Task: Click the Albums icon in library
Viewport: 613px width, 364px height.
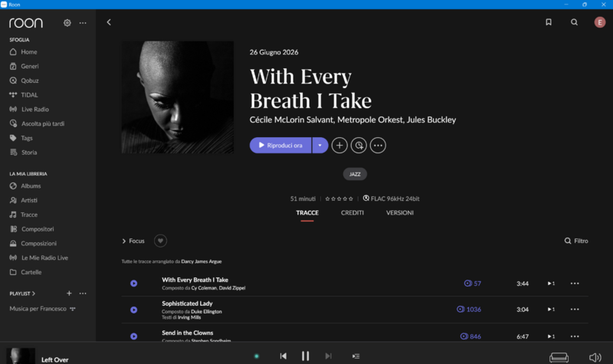Action: pyautogui.click(x=13, y=185)
